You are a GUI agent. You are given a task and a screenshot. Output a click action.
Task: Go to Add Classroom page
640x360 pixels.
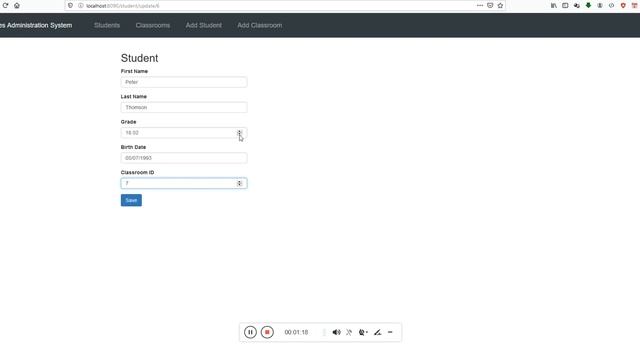260,25
